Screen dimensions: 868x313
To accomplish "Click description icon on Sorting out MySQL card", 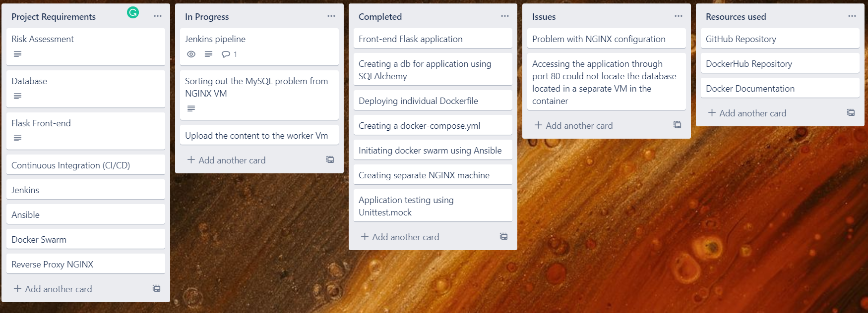I will click(191, 108).
